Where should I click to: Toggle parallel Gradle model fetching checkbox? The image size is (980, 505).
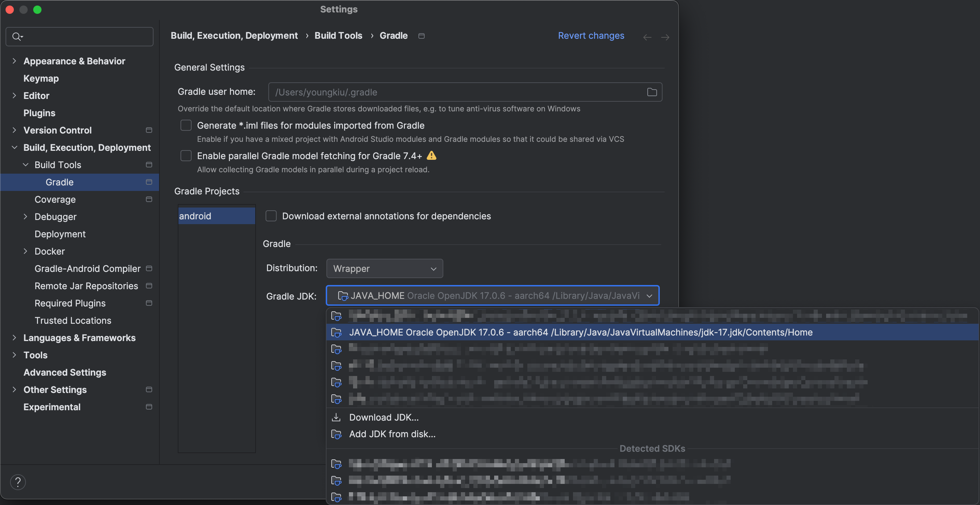pos(186,156)
